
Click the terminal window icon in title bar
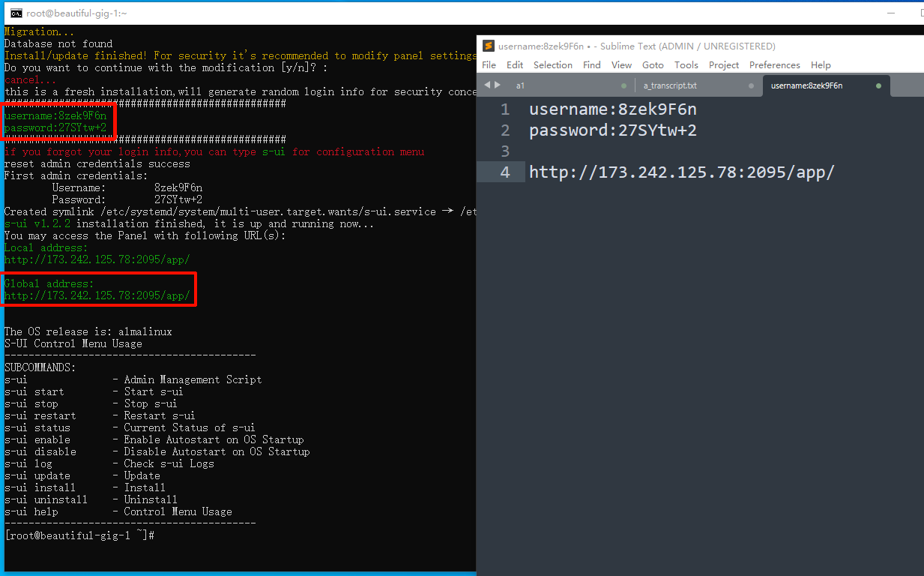point(15,13)
